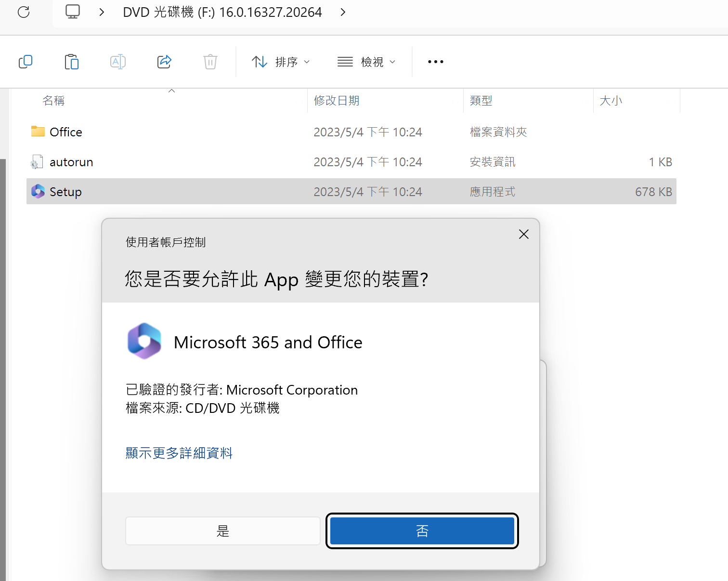Viewport: 728px width, 581px height.
Task: Select the Office folder in file list
Action: [66, 132]
